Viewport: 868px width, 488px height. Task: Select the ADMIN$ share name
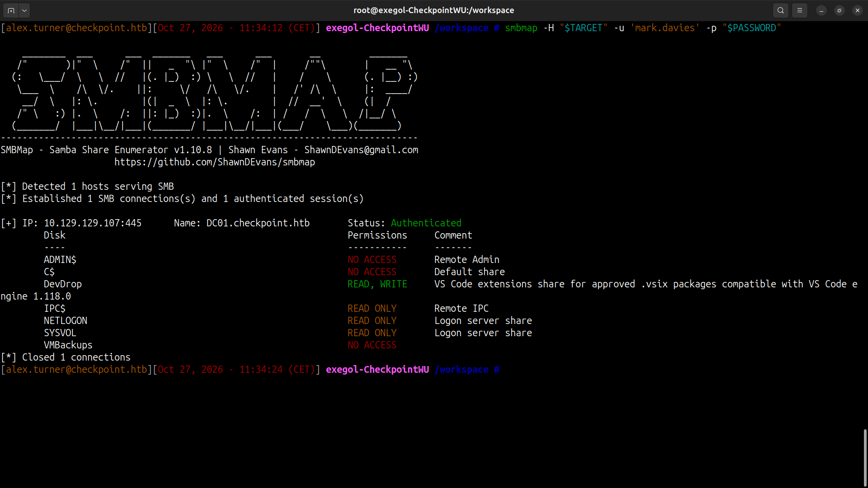pos(60,260)
